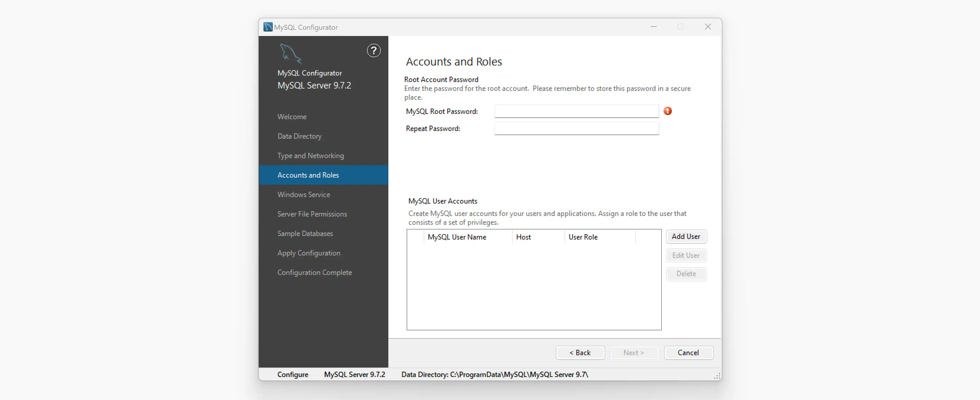This screenshot has height=400, width=980.
Task: Minimize the MySQL Configurator window
Action: (654, 27)
